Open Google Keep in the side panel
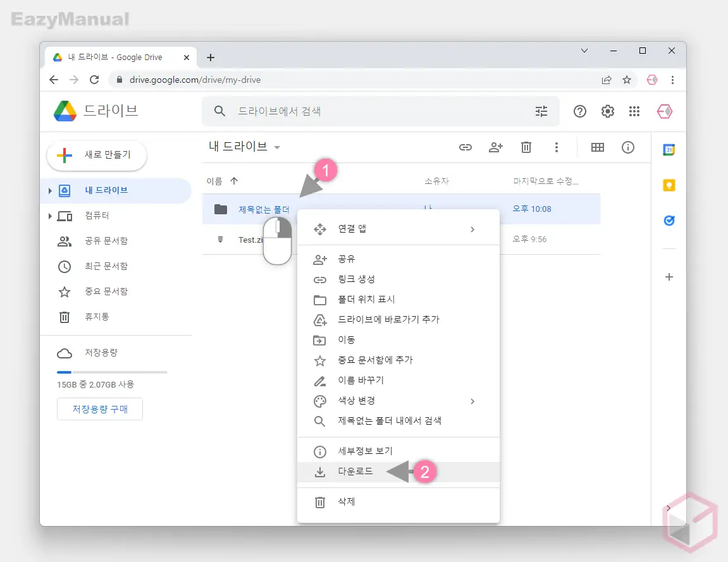 [669, 185]
